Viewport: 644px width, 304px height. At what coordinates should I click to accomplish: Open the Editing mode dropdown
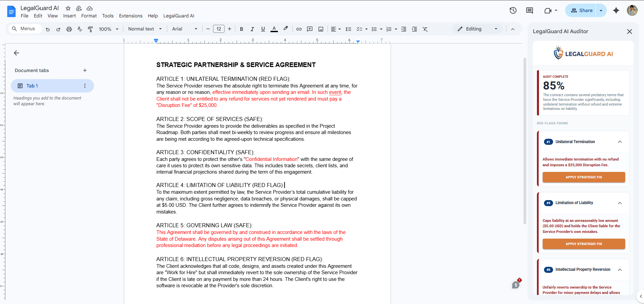tap(478, 29)
